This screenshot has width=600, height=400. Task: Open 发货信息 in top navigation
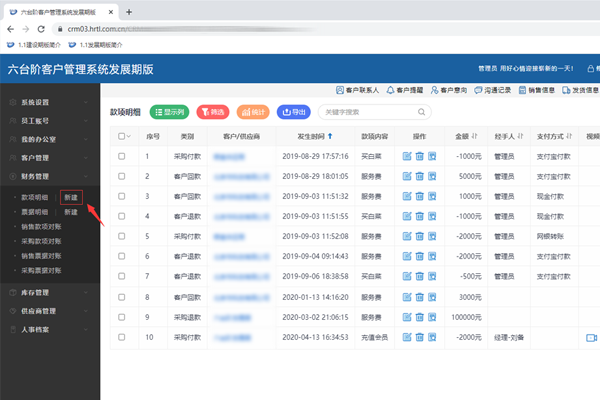coord(580,90)
